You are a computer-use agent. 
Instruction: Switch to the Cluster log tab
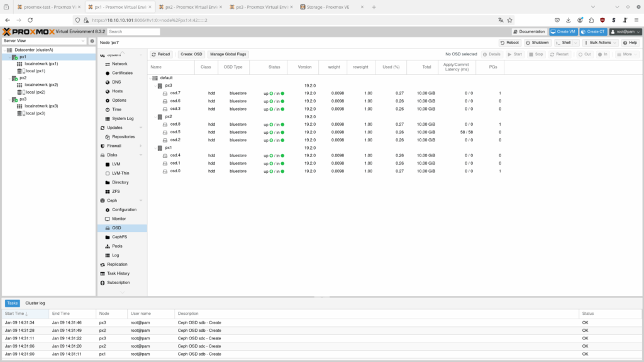click(35, 304)
